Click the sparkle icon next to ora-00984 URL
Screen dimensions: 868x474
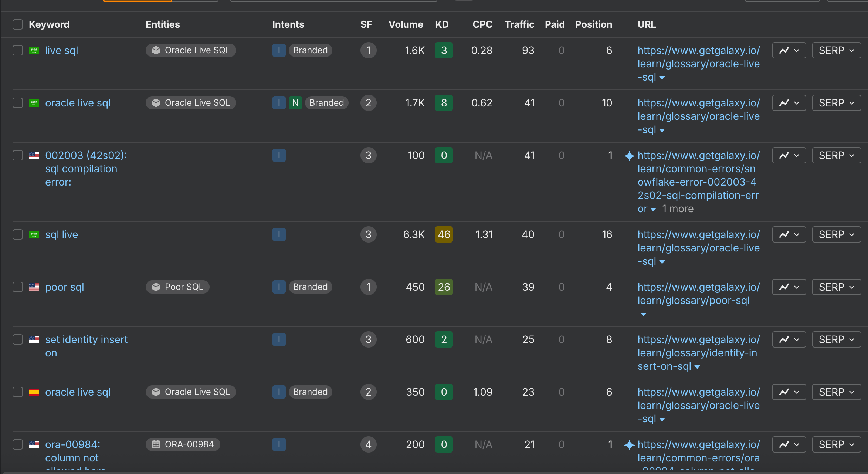click(x=629, y=445)
